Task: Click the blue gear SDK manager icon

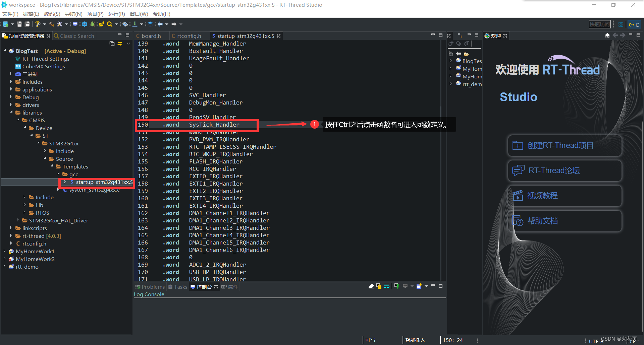Action: (x=84, y=24)
